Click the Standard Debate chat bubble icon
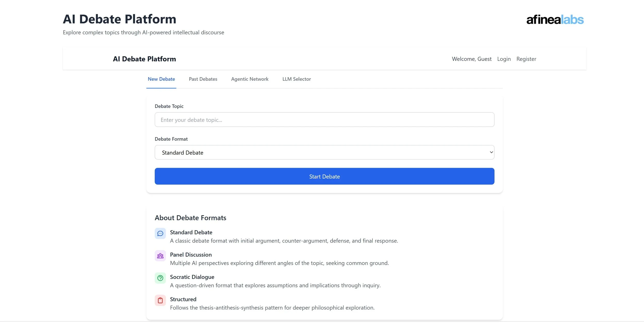644x331 pixels. pyautogui.click(x=160, y=233)
